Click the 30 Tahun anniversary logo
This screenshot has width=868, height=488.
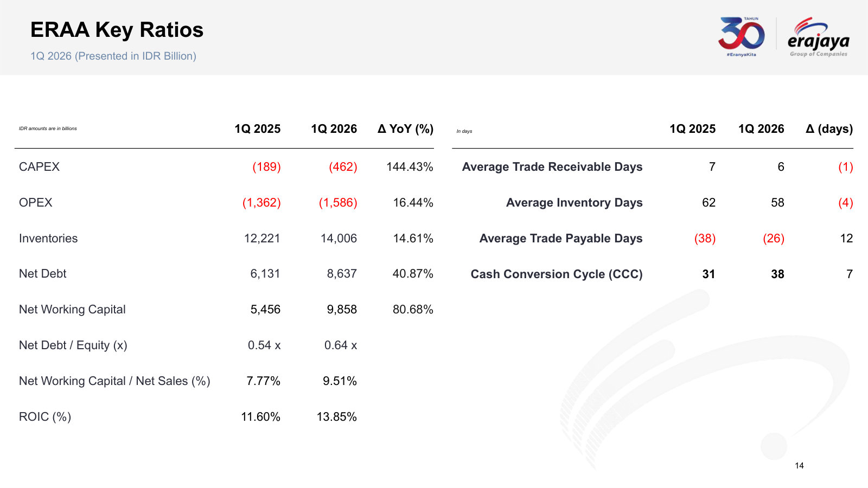click(x=742, y=37)
